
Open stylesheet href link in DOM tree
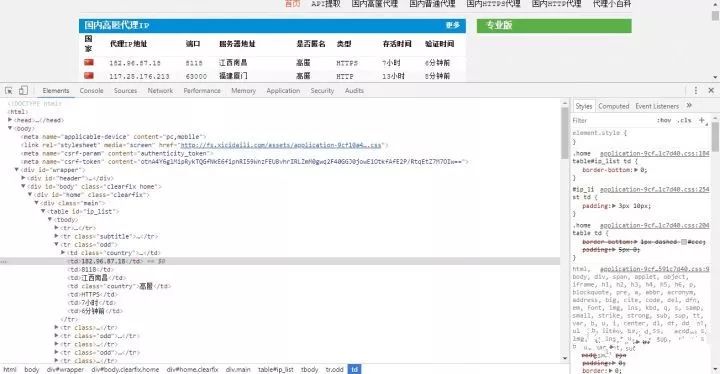pyautogui.click(x=281, y=145)
